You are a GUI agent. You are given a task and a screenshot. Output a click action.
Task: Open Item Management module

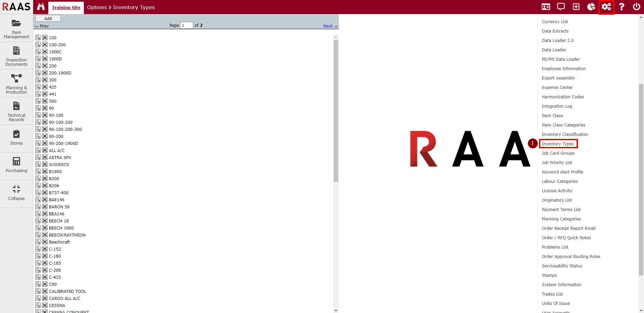point(16,29)
